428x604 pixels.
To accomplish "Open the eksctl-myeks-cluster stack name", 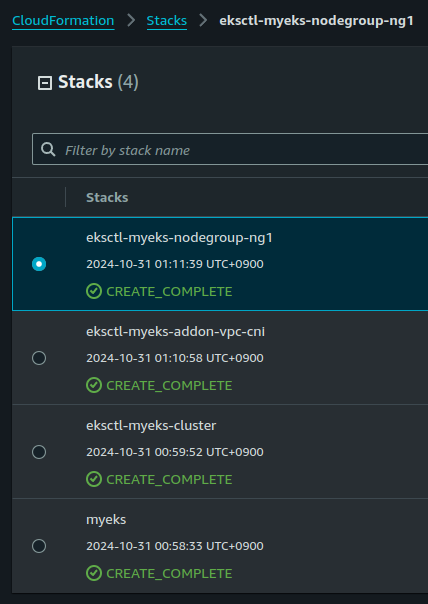I will pos(151,426).
